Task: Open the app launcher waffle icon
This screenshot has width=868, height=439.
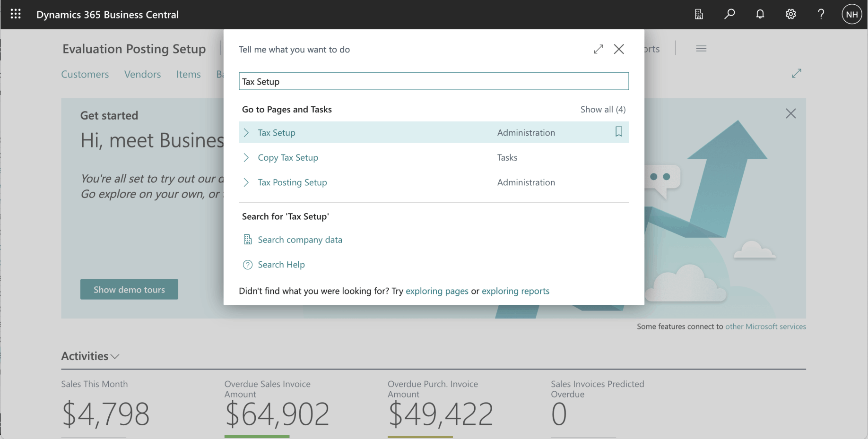Action: (16, 14)
